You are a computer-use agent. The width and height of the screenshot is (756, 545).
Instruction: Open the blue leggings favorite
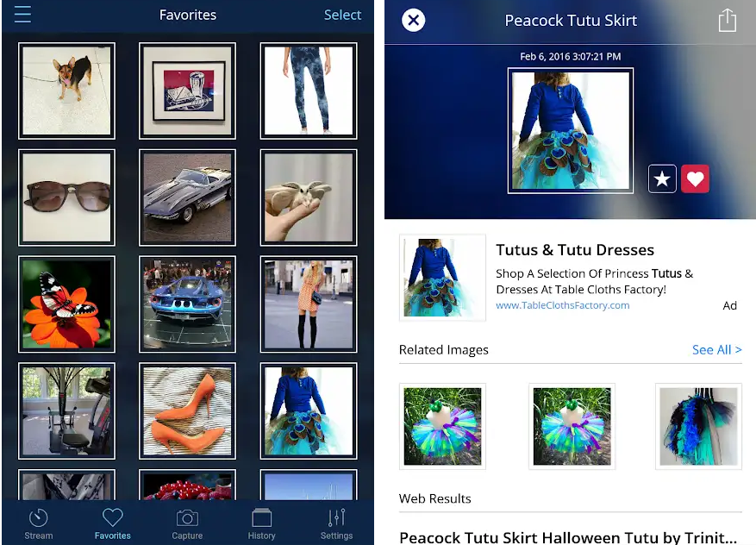(309, 91)
